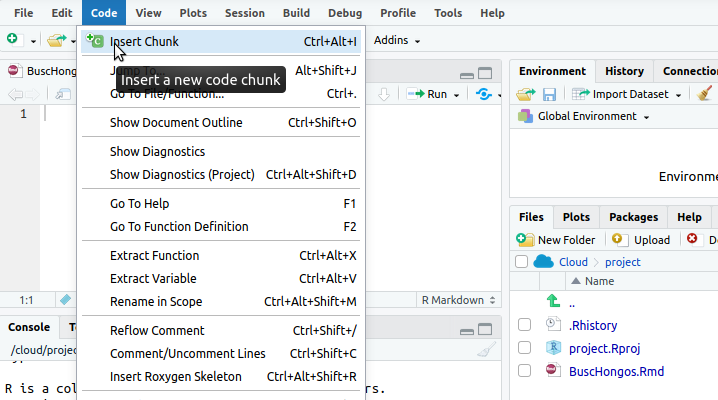Viewport: 718px width, 400px height.
Task: Switch to the History tab
Action: [624, 71]
